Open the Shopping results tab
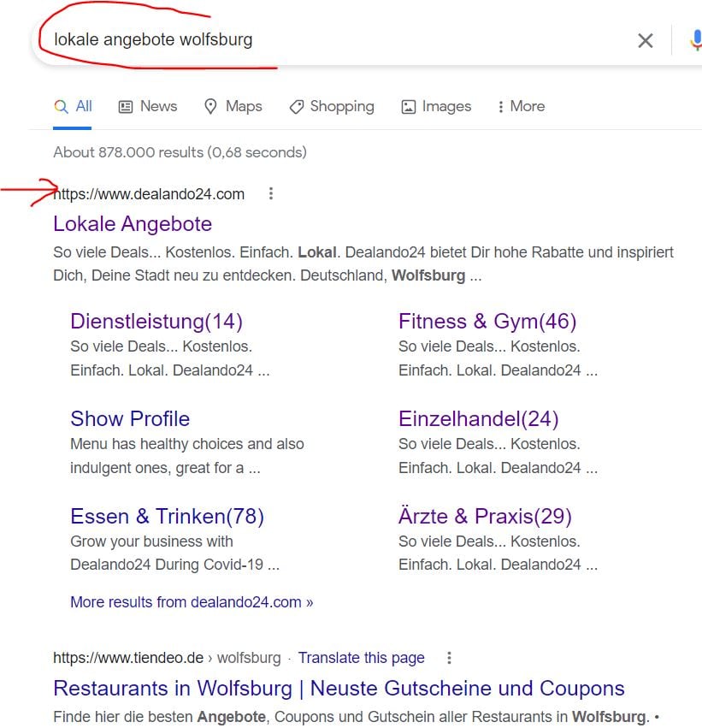Screen dimensions: 702x728 coord(332,106)
